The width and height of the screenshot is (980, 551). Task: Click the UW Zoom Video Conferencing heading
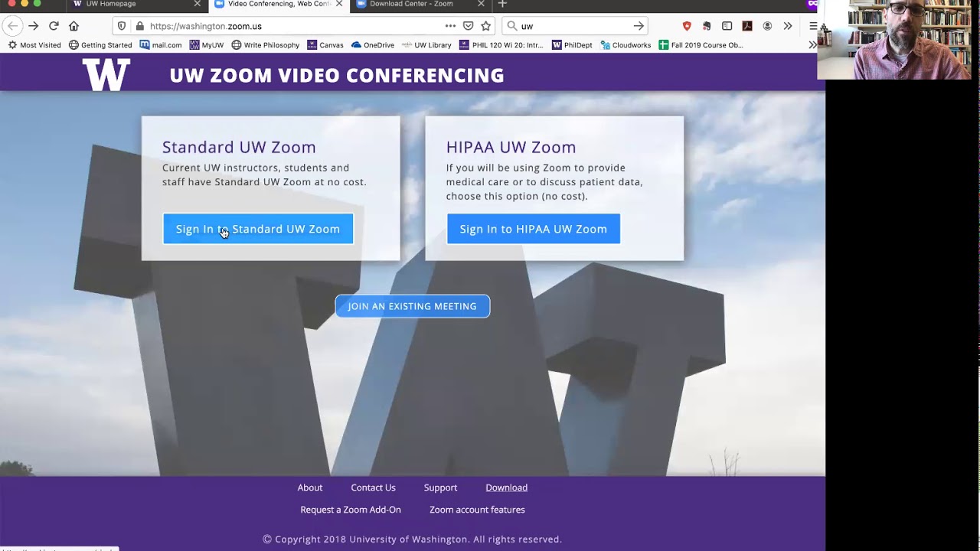[x=337, y=76]
